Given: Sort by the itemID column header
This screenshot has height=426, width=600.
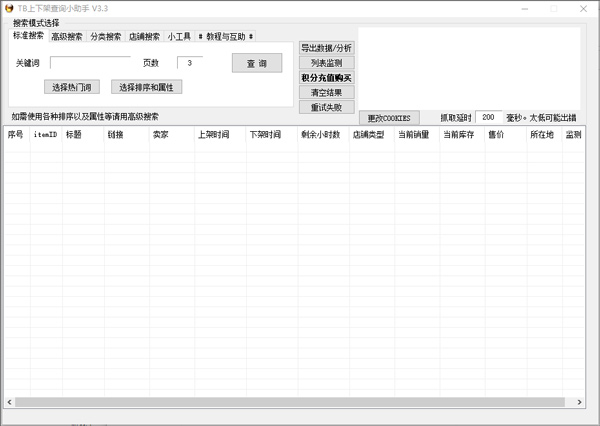Looking at the screenshot, I should pyautogui.click(x=46, y=134).
